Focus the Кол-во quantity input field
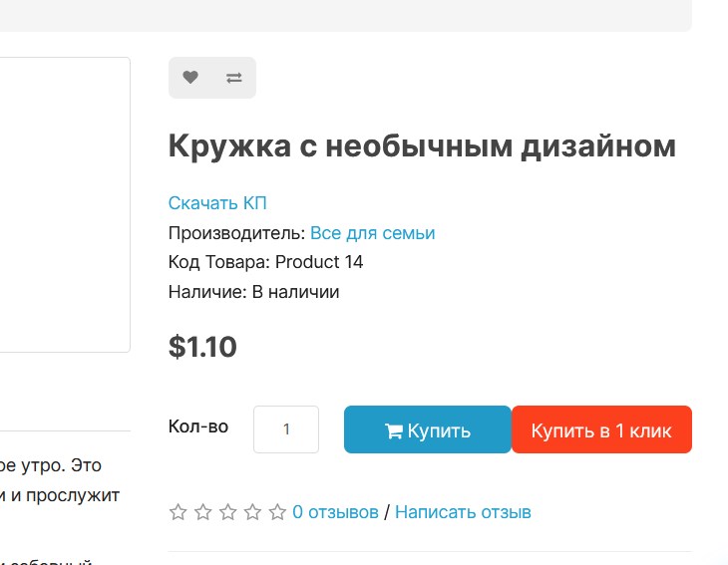This screenshot has height=565, width=728. [x=286, y=429]
